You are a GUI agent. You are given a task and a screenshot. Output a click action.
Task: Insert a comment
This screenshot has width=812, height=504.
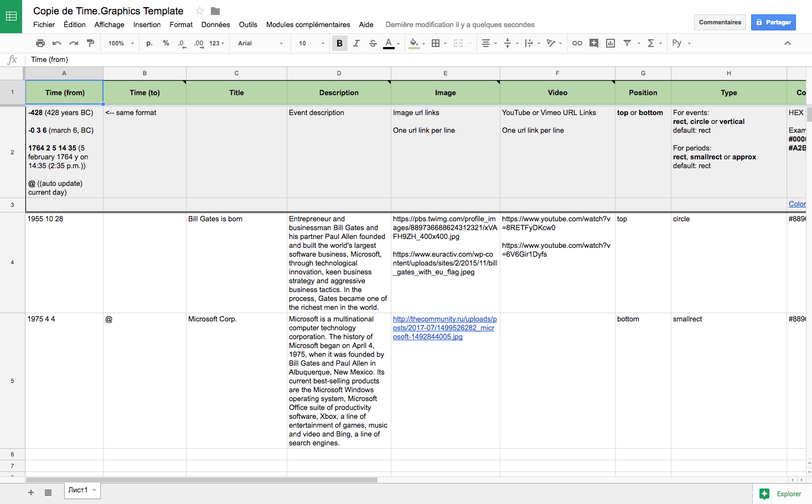[x=593, y=43]
